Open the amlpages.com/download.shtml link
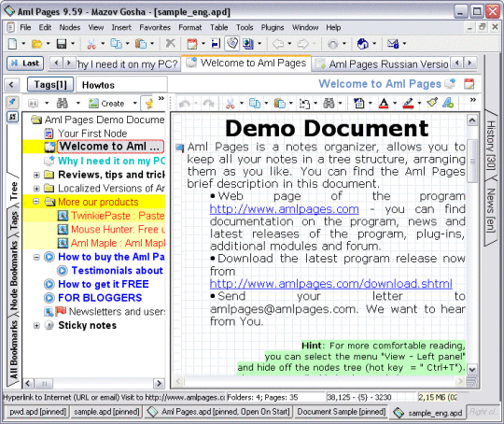 pyautogui.click(x=331, y=283)
